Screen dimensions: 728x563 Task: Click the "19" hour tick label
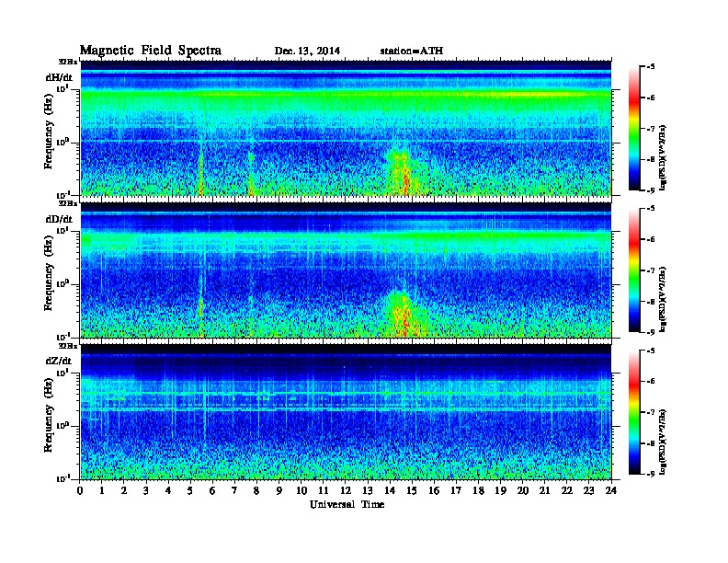tap(500, 491)
